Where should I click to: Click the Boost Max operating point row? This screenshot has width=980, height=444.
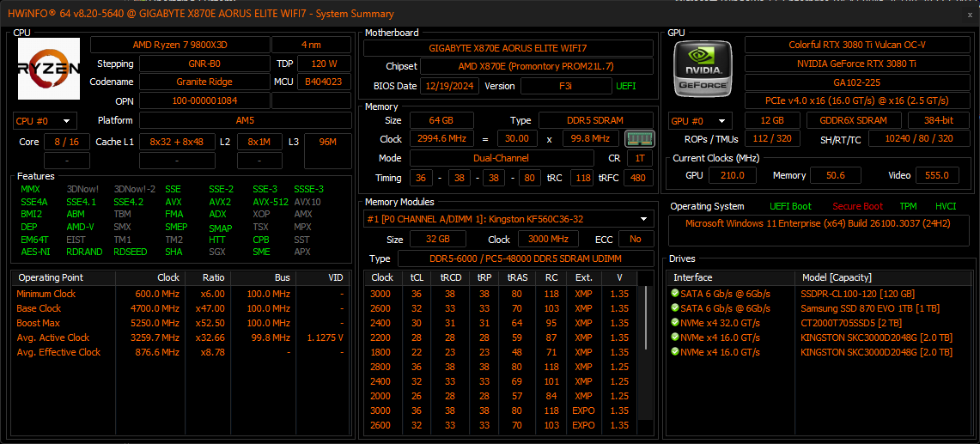181,323
